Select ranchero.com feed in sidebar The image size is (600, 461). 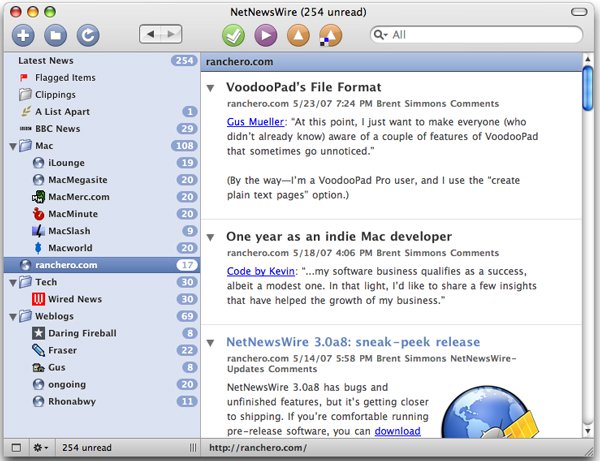(102, 265)
